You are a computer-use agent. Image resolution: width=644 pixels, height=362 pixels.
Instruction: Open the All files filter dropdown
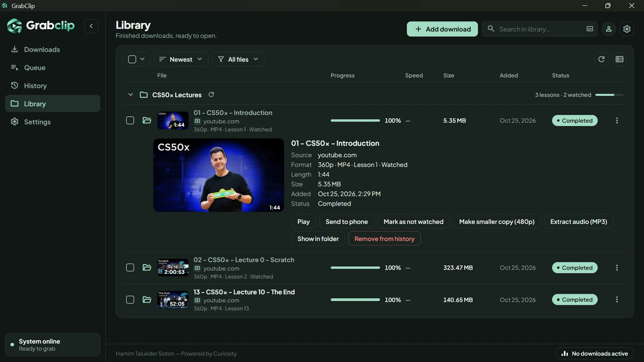coord(238,59)
